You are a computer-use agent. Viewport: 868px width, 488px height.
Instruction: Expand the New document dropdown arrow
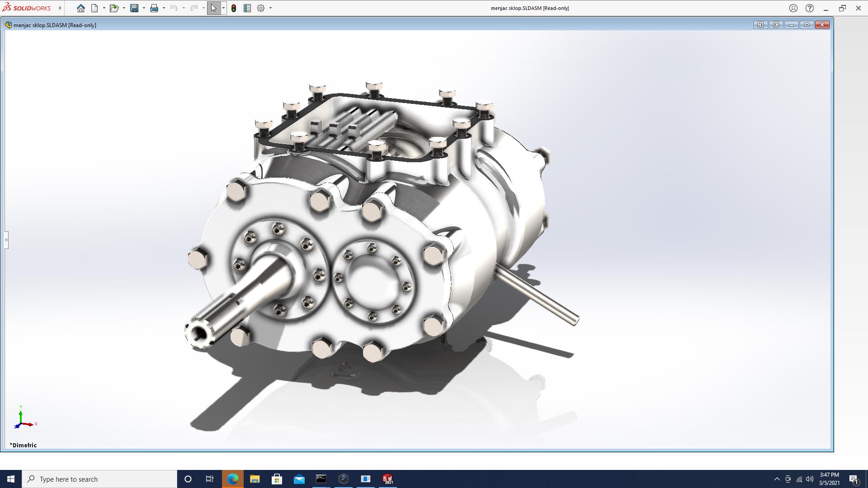tap(104, 8)
